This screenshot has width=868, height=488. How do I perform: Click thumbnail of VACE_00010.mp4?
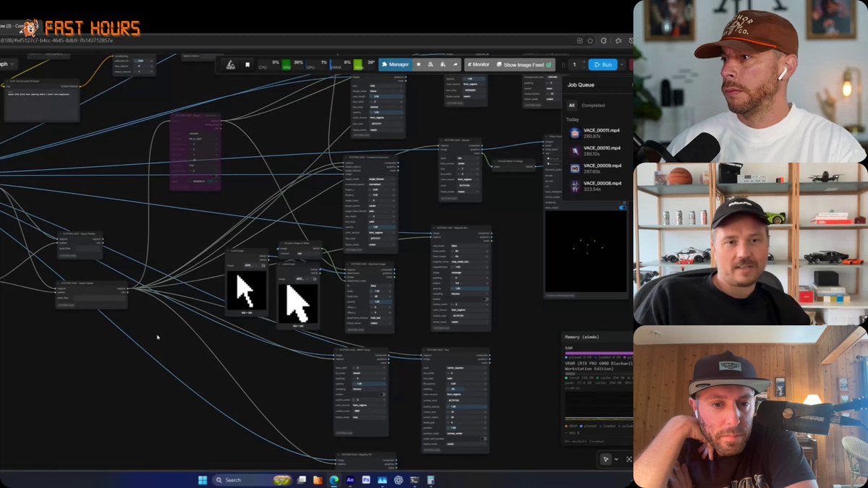pyautogui.click(x=574, y=150)
